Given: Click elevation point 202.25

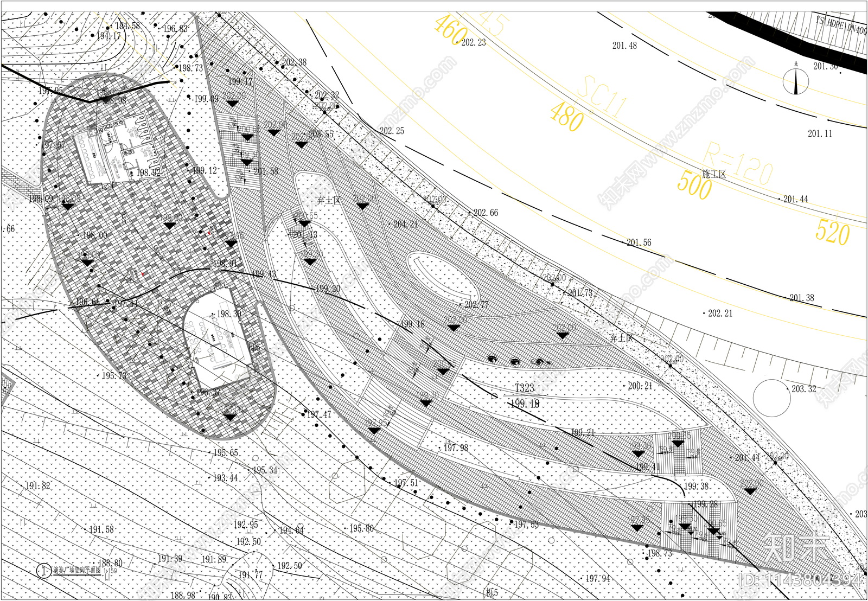Looking at the screenshot, I should tap(392, 131).
